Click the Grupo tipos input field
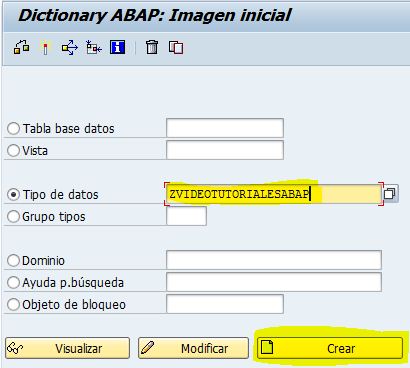This screenshot has height=368, width=410. [186, 216]
